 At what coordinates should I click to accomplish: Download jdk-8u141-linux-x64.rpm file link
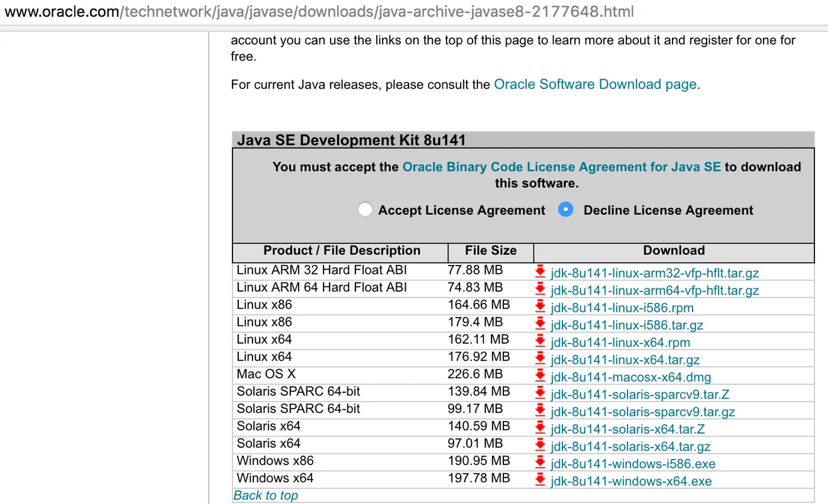pos(620,343)
